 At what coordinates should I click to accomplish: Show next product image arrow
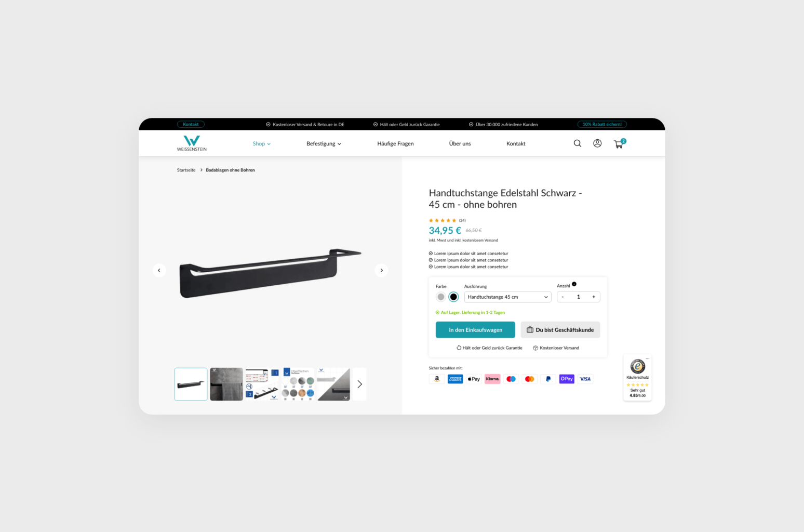click(381, 270)
